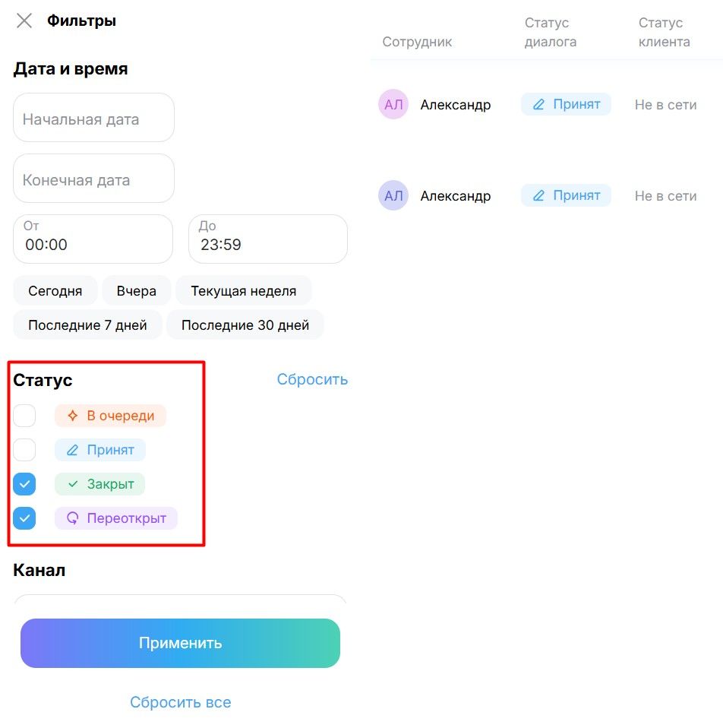
Task: Uncheck the Закрыт status checkbox
Action: (x=24, y=484)
